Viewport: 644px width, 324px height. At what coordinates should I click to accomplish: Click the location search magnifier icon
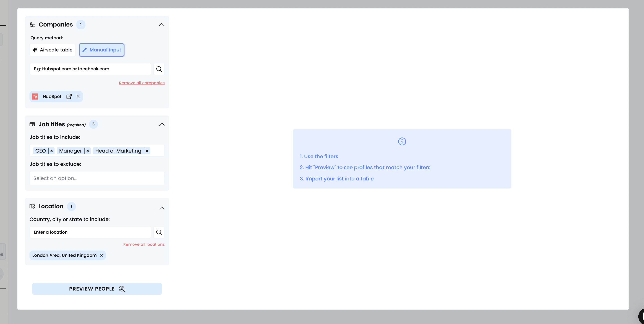coord(159,232)
